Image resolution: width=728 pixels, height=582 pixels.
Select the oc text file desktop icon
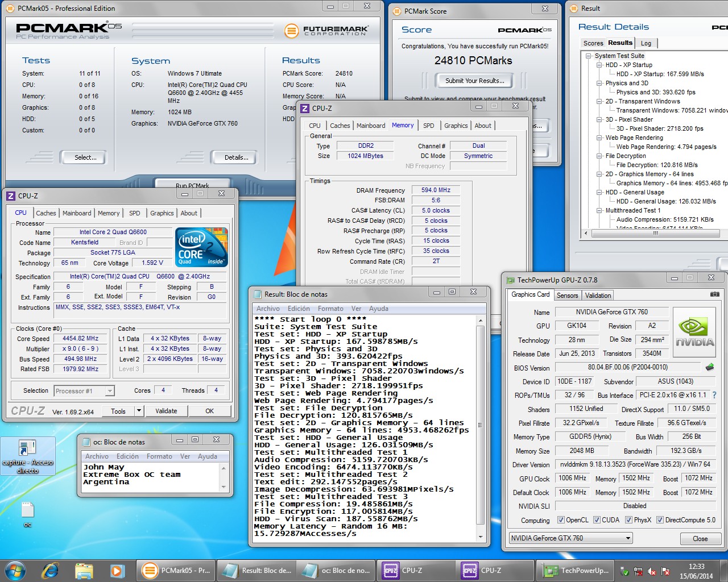coord(27,514)
